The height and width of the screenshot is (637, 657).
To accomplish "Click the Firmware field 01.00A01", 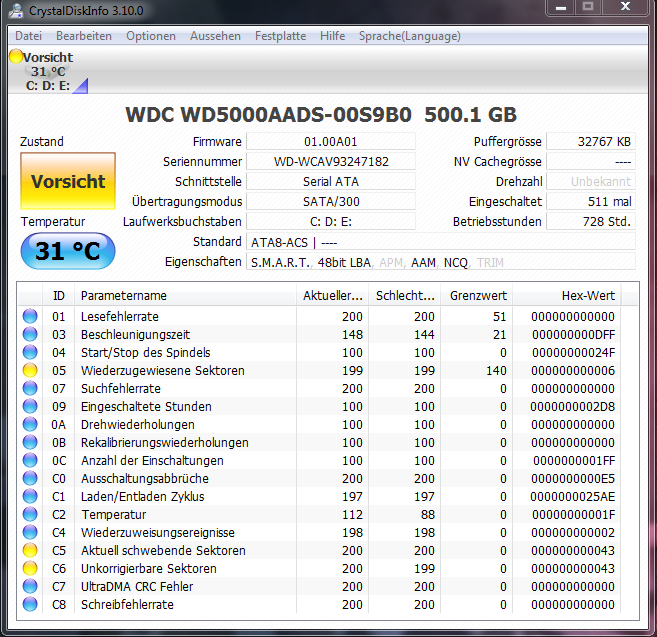I will (331, 141).
